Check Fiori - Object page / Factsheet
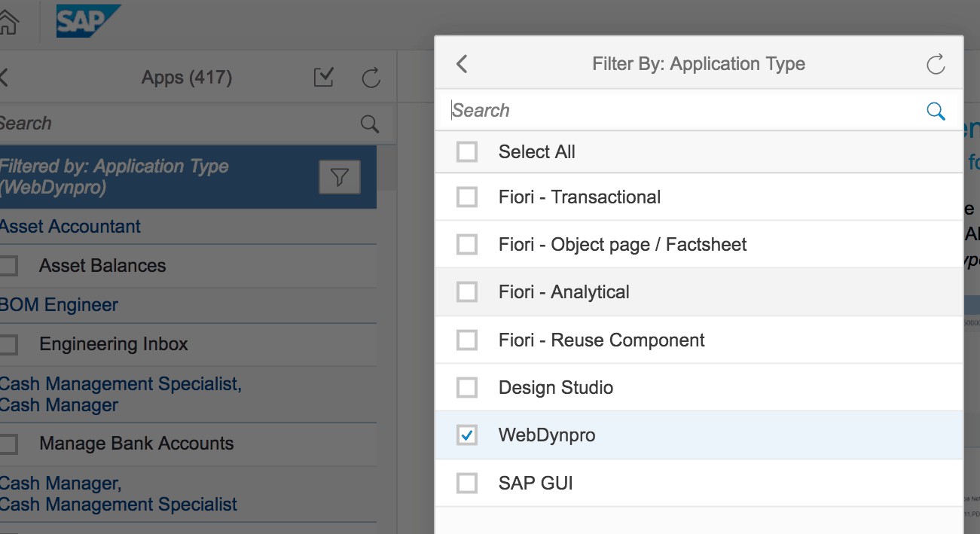 [x=467, y=245]
